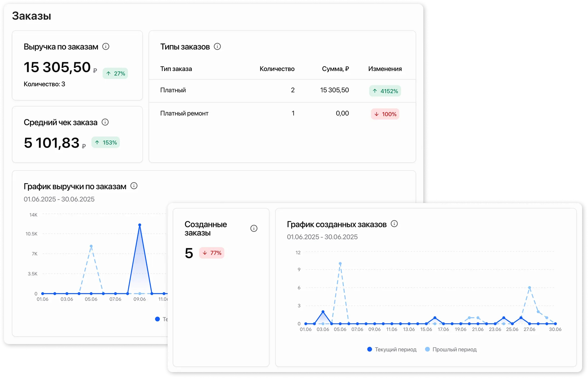Open info tooltip for Типы заказов
This screenshot has height=378, width=588.
click(x=217, y=46)
